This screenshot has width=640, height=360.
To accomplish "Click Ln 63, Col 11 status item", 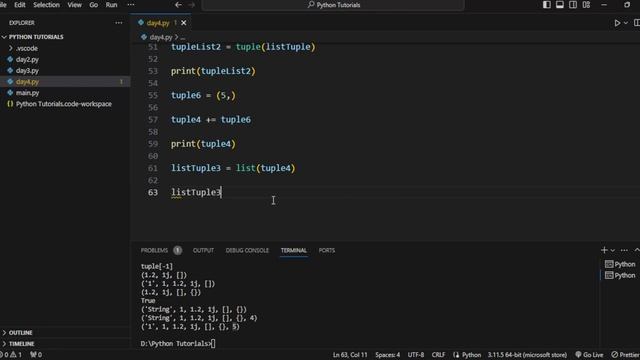I will pyautogui.click(x=350, y=355).
